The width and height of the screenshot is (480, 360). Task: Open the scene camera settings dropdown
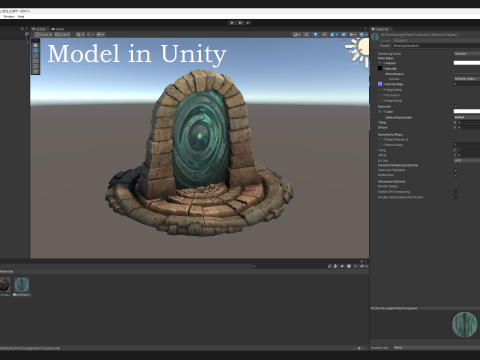353,34
